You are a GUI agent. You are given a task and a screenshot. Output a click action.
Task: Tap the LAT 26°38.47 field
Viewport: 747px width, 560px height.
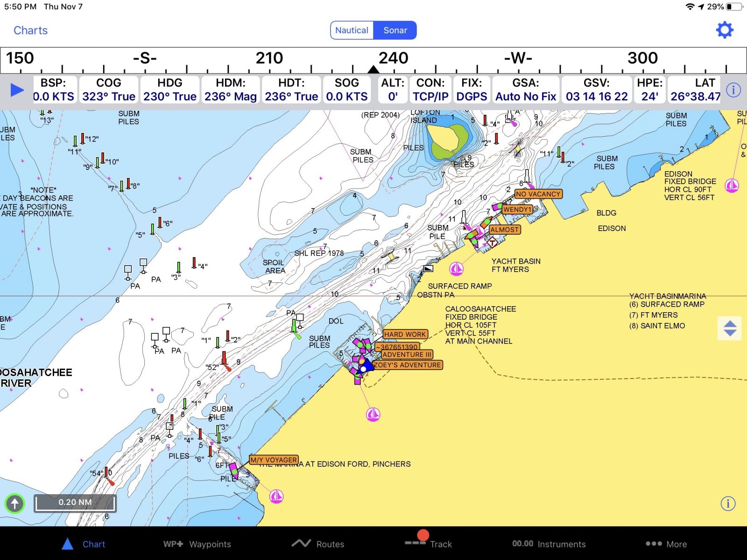coord(695,90)
